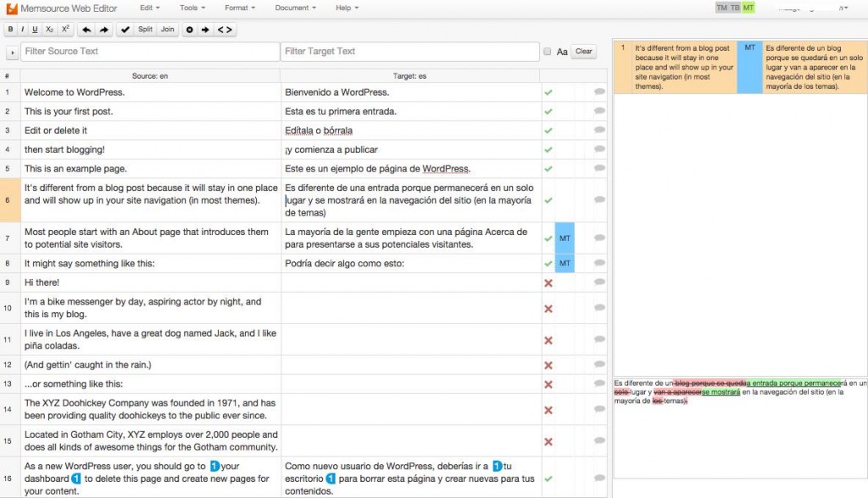Viewport: 868px width, 498px height.
Task: Click the angle brackets tag icon
Action: click(x=225, y=30)
